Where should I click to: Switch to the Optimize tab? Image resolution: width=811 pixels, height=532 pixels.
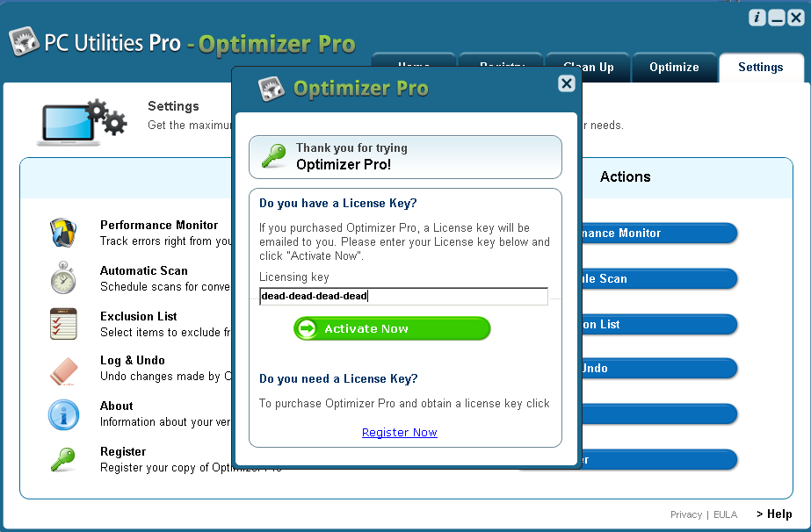pos(674,68)
